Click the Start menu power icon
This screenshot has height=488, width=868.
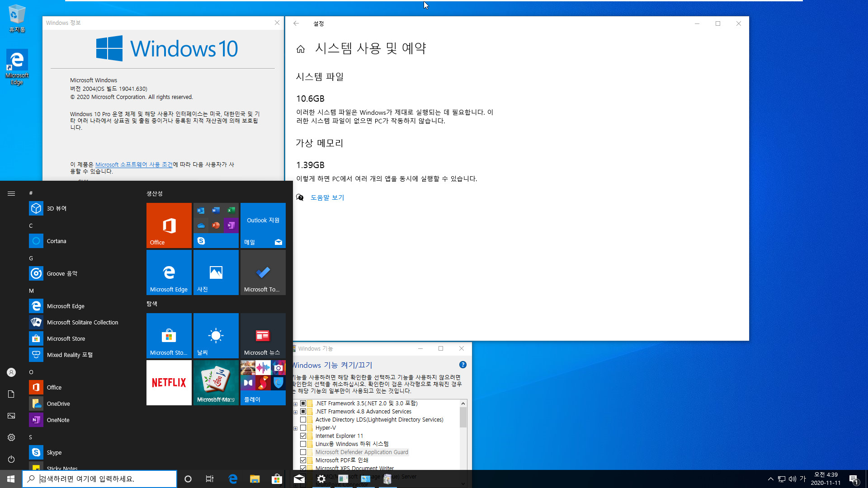coord(11,459)
